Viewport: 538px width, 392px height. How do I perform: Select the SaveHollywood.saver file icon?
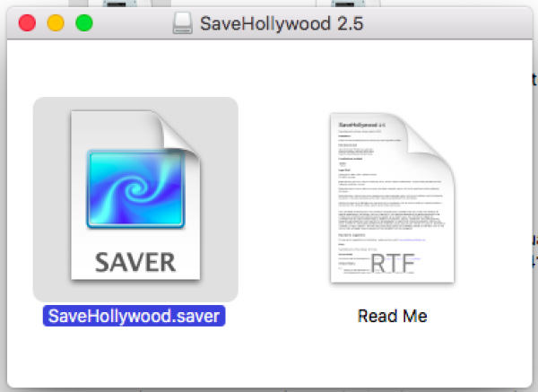click(x=136, y=198)
